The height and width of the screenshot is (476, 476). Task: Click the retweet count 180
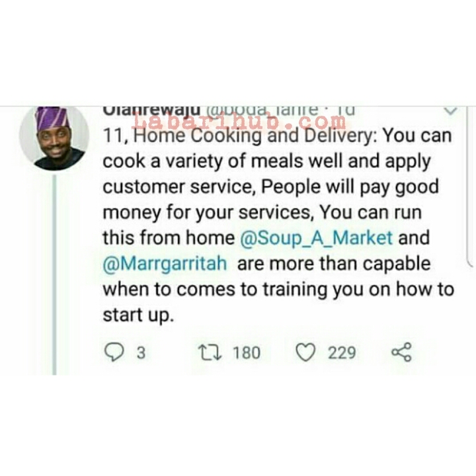[x=246, y=352]
